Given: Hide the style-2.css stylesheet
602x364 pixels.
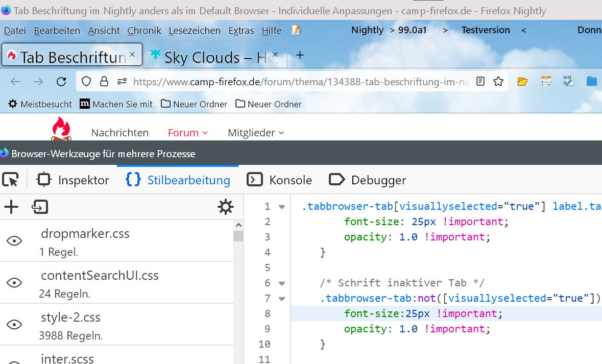Looking at the screenshot, I should (x=14, y=325).
